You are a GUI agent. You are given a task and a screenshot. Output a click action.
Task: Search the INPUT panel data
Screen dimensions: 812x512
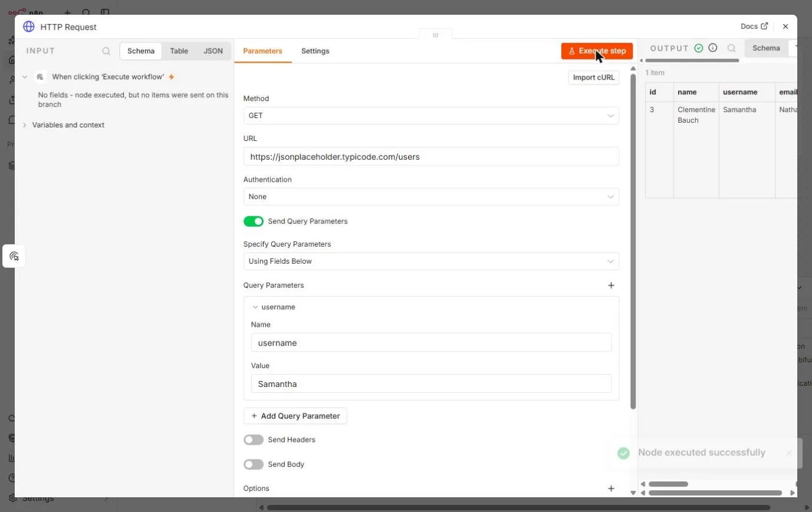[x=106, y=51]
